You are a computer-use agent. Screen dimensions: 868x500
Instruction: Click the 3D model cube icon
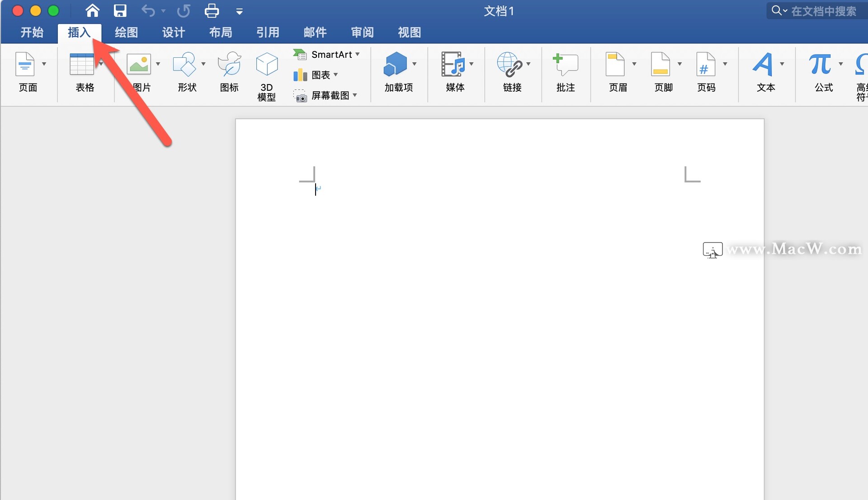(266, 65)
